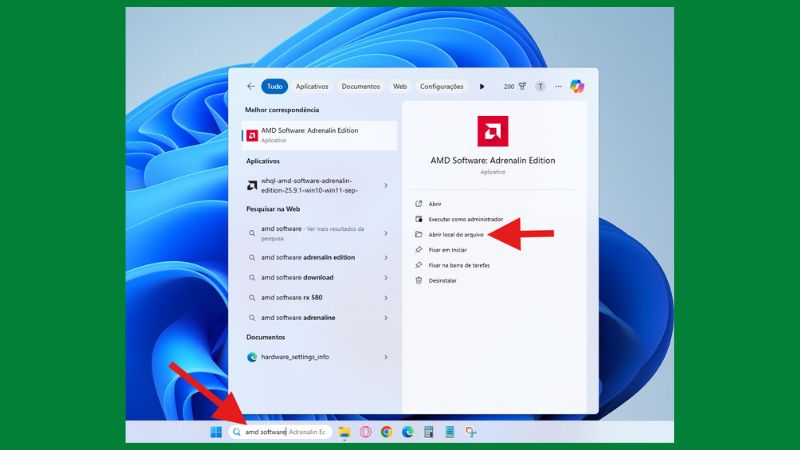The image size is (800, 450).
Task: Click 'Abrir local do arquivo' option
Action: 456,234
